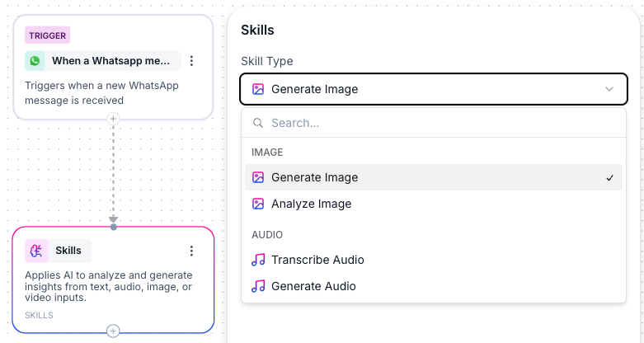Click the Transcribe Audio music note icon
Screen dimensions: 644x343
(258, 260)
